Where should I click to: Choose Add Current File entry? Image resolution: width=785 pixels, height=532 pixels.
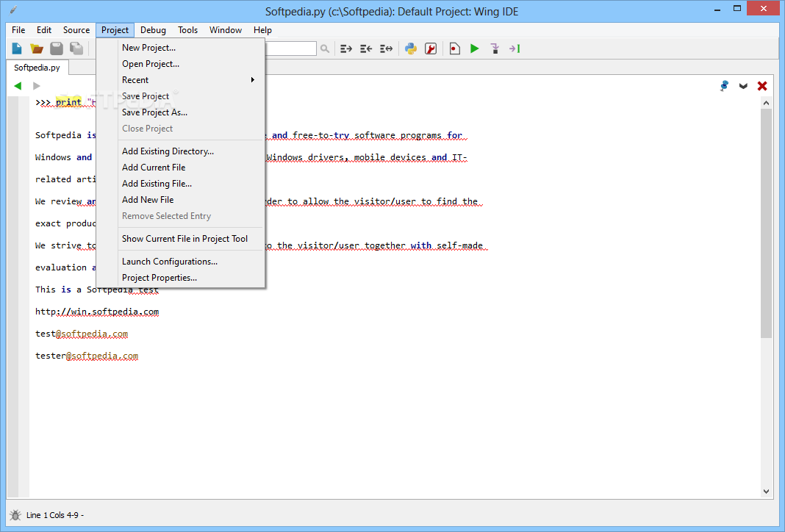click(180, 167)
